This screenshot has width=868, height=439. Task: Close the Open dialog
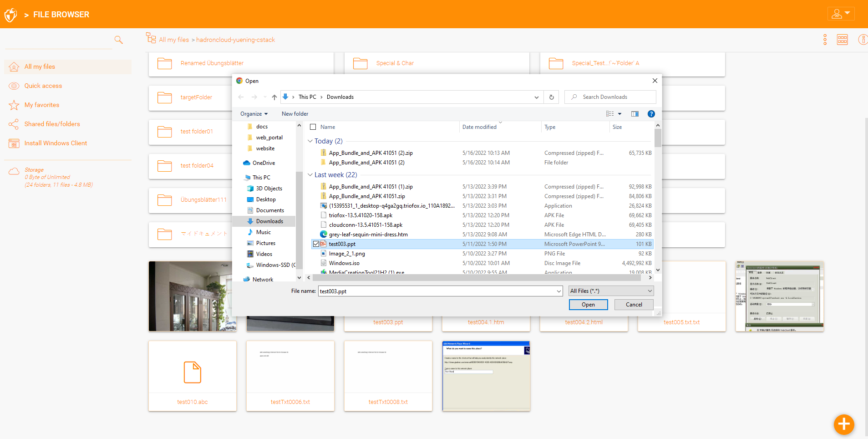(655, 81)
